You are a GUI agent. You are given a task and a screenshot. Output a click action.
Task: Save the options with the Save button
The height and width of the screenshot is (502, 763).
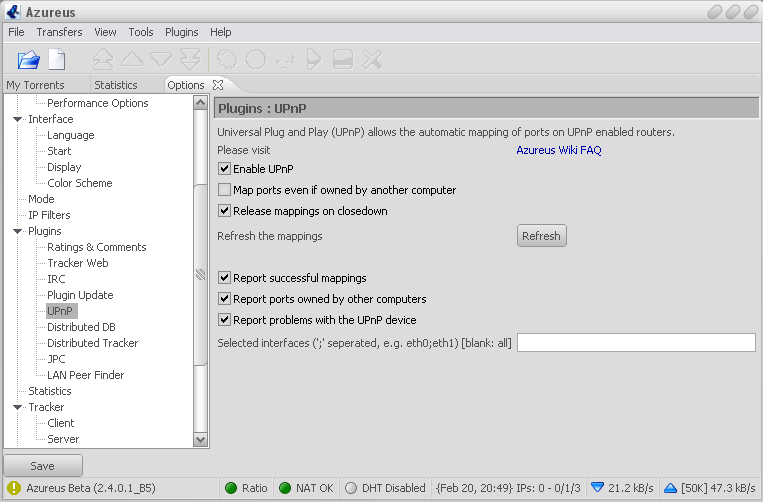click(x=43, y=466)
